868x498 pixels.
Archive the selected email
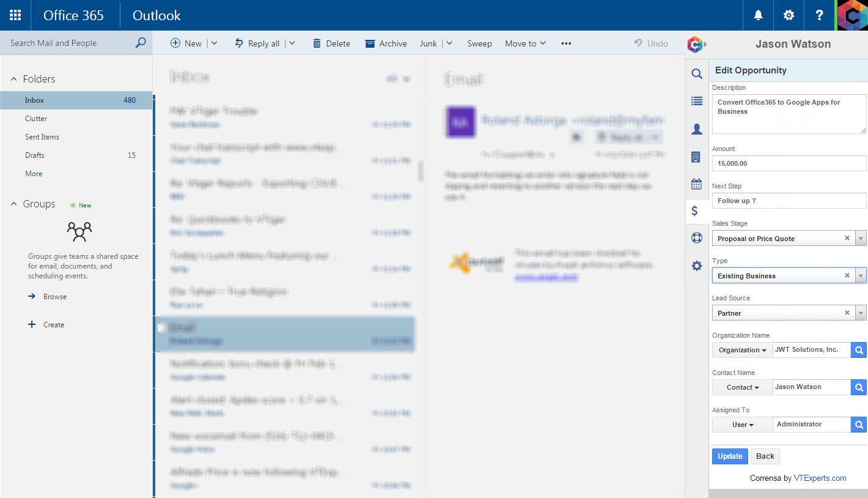click(x=386, y=43)
